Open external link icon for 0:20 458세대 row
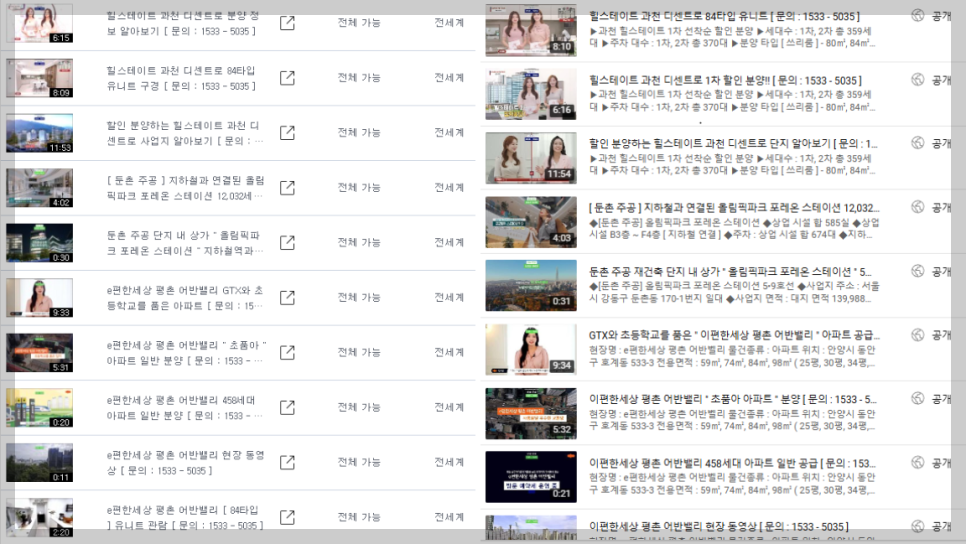 (x=287, y=407)
